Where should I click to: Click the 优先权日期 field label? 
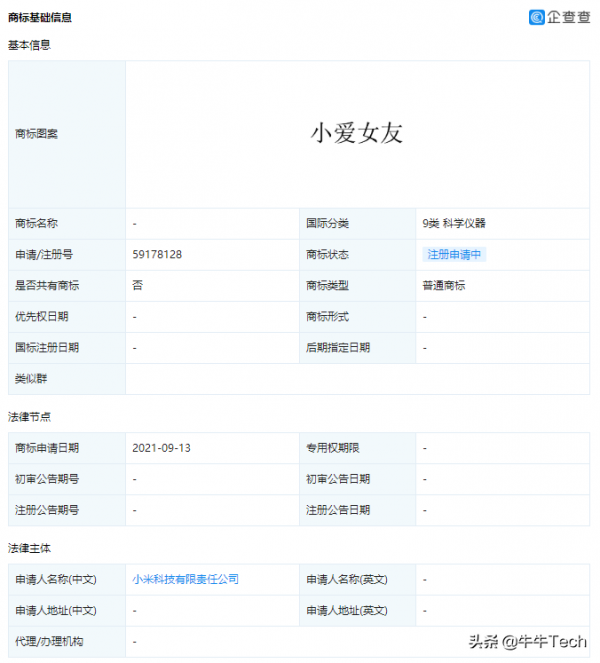pos(42,316)
